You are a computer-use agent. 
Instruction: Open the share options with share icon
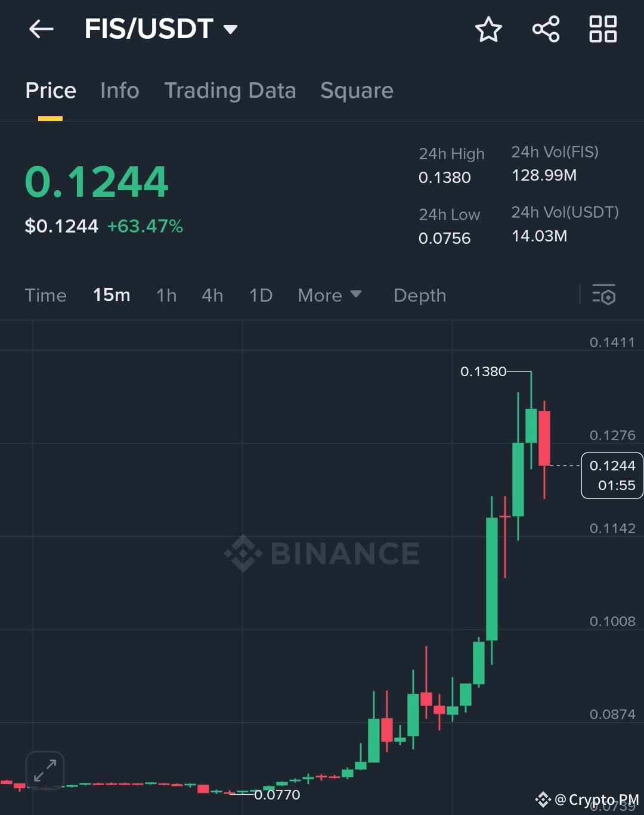point(546,29)
